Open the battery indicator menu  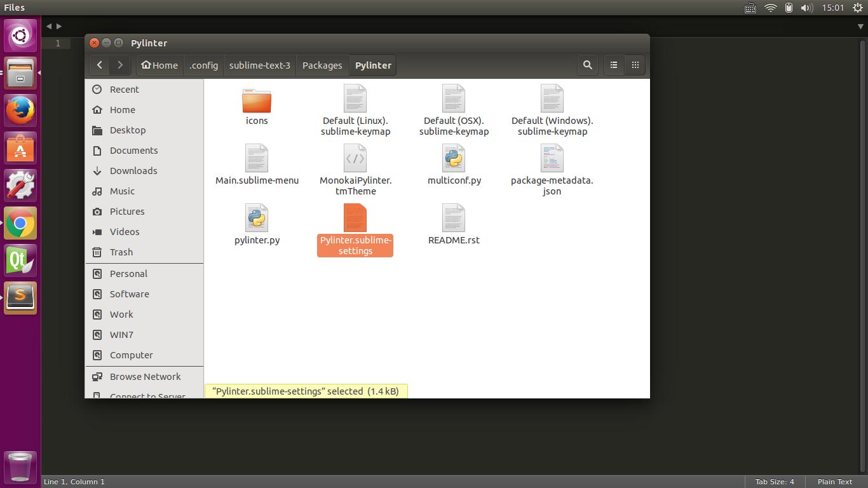pyautogui.click(x=789, y=8)
